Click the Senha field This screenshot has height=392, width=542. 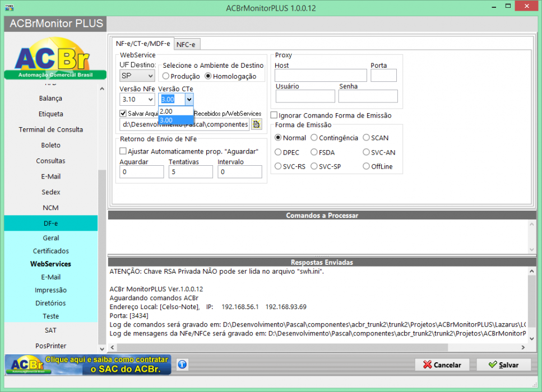(x=368, y=96)
